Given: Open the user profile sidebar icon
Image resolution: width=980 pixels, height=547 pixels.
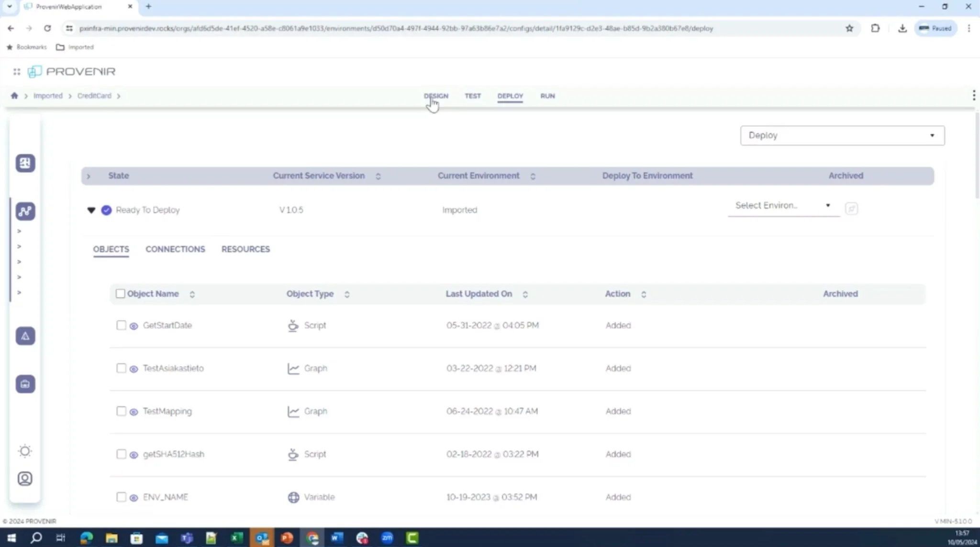Looking at the screenshot, I should [25, 479].
